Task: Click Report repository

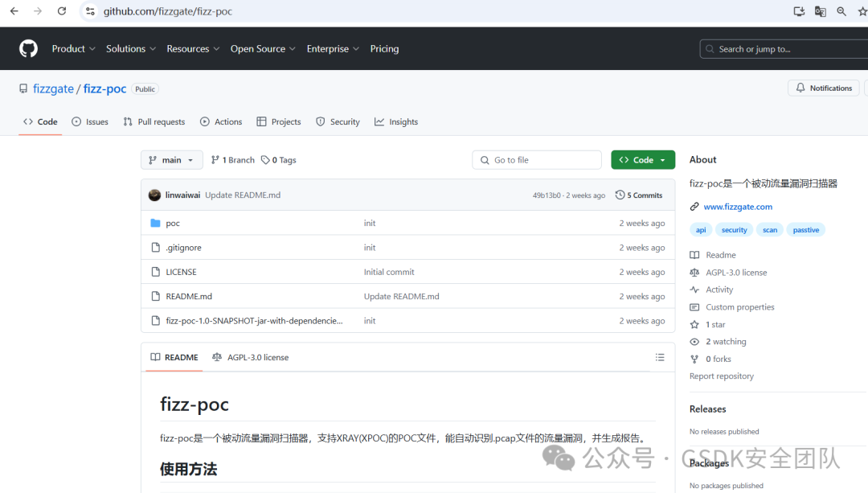Action: click(x=721, y=376)
